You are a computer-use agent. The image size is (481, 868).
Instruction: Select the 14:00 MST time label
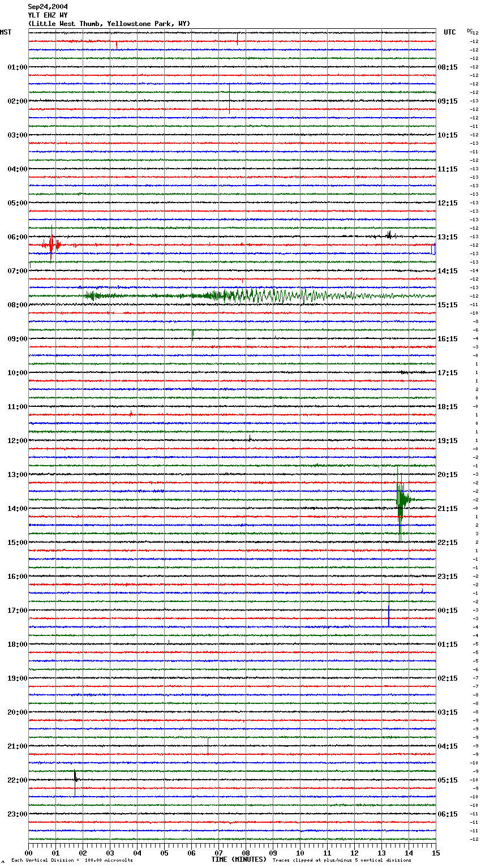(17, 509)
